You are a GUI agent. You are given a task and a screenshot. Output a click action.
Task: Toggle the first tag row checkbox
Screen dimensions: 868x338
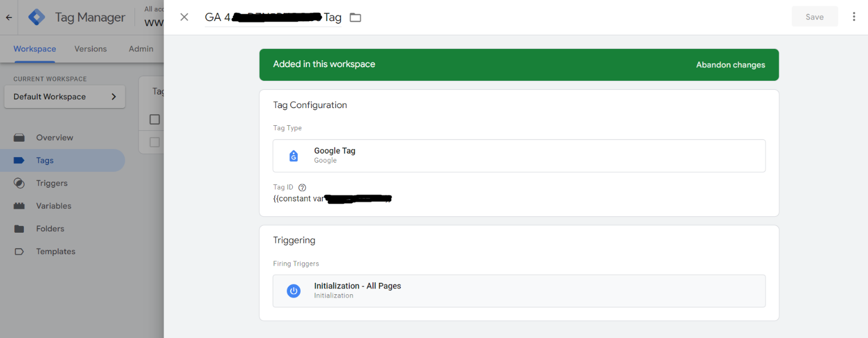point(154,142)
